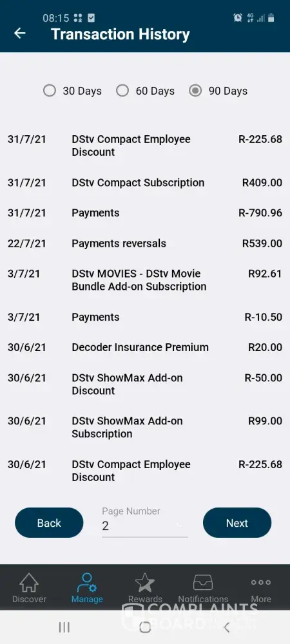The width and height of the screenshot is (290, 644).
Task: Select the 60 Days radio button
Action: point(122,90)
